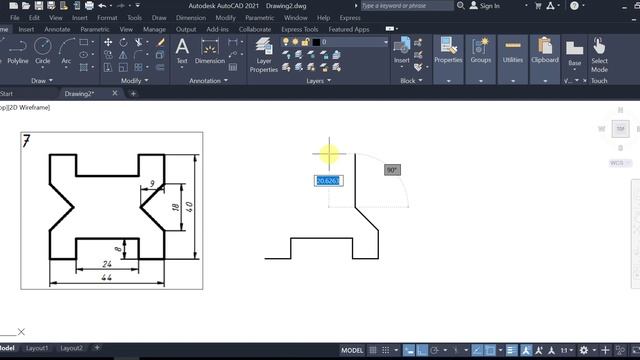Open Layer Properties manager
Image resolution: width=640 pixels, height=360 pixels.
tap(264, 55)
